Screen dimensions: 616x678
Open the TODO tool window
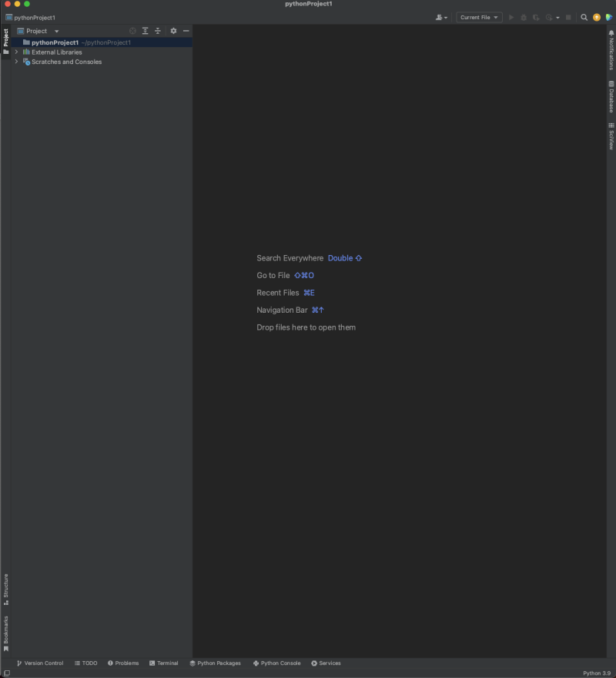85,663
